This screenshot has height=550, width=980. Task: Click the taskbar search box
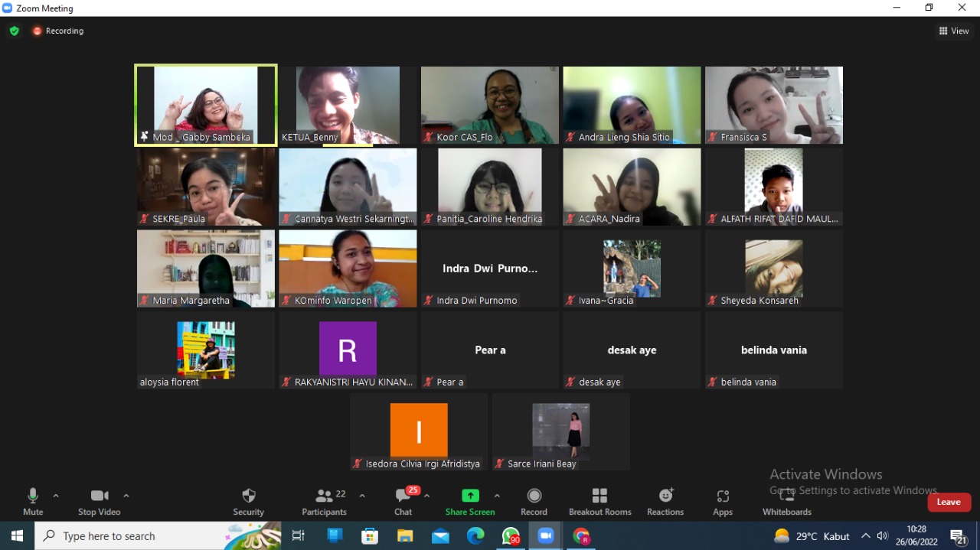158,535
